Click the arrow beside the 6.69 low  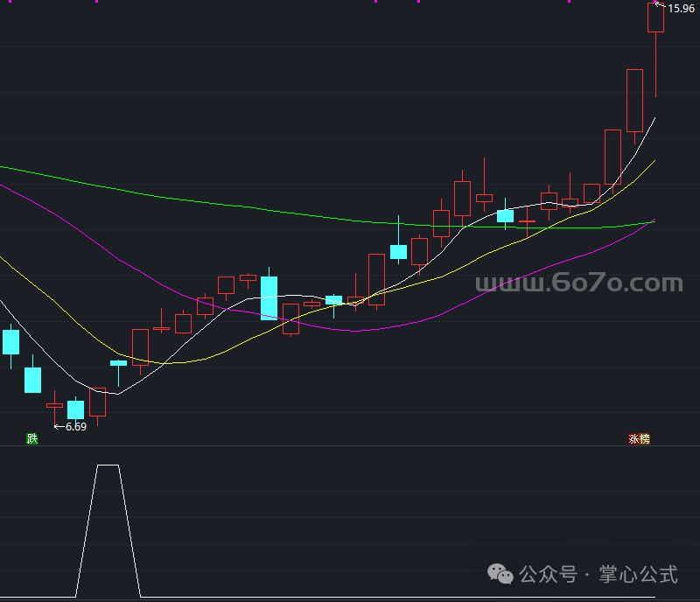coord(59,427)
